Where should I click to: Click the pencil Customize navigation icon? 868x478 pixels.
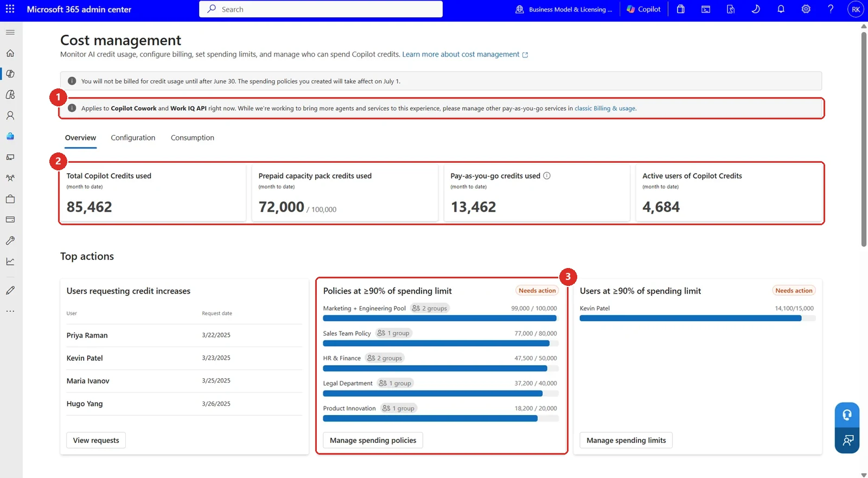(10, 290)
